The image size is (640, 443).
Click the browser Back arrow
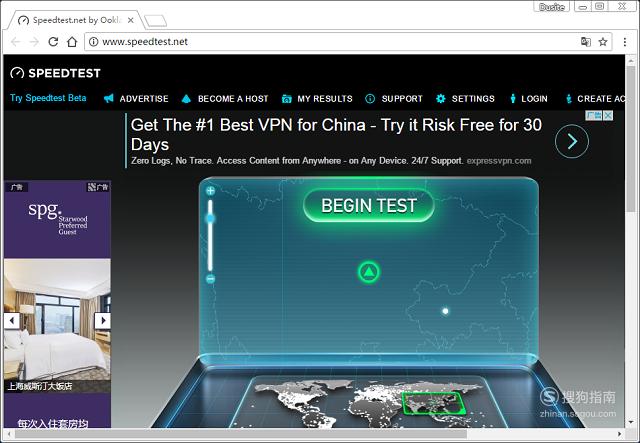pos(16,42)
